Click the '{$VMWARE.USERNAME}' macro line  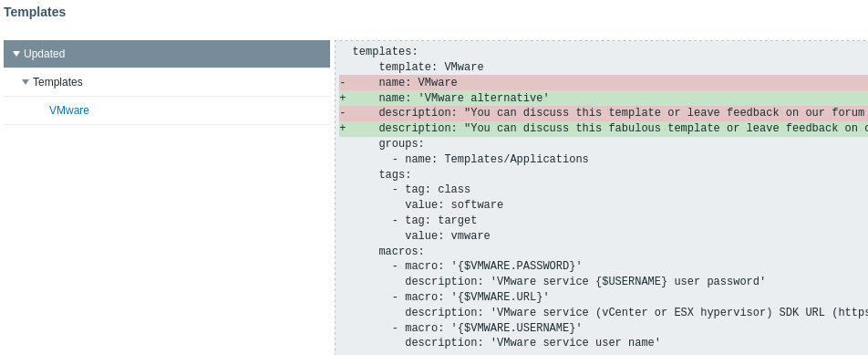(487, 328)
